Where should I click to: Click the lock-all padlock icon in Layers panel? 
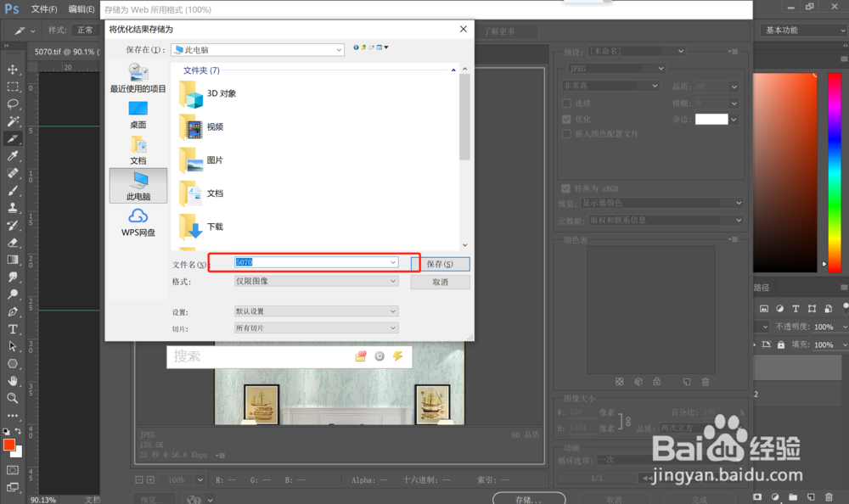click(x=781, y=344)
